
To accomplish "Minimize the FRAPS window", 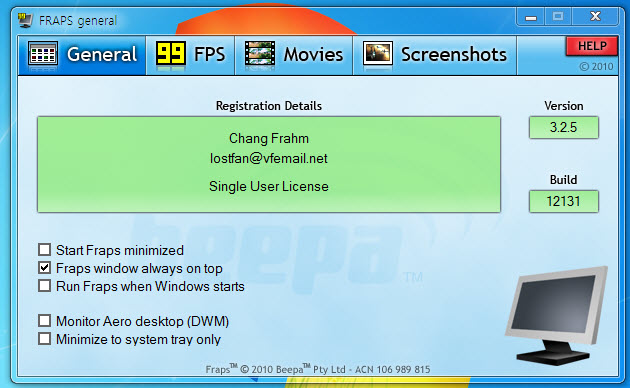I will pyautogui.click(x=531, y=17).
